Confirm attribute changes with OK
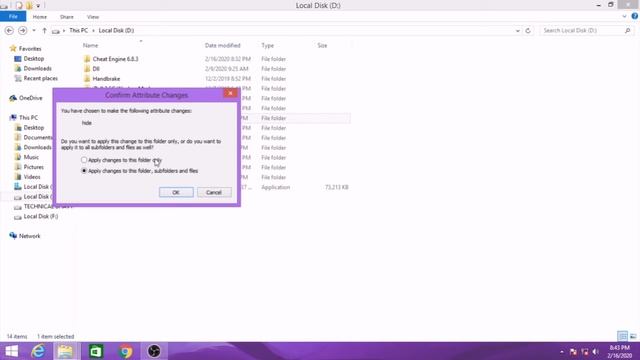Screen dimensions: 640x360 [176, 192]
